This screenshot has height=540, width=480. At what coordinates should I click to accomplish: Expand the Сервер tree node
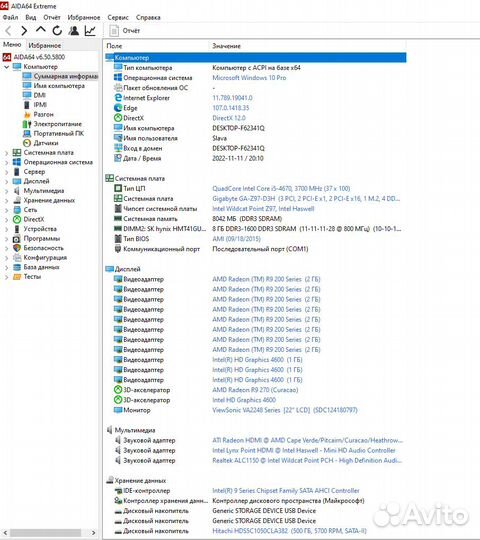point(7,172)
